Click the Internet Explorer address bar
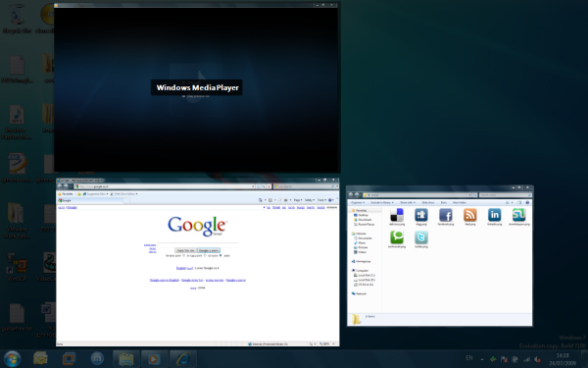Image resolution: width=588 pixels, height=368 pixels. (165, 186)
